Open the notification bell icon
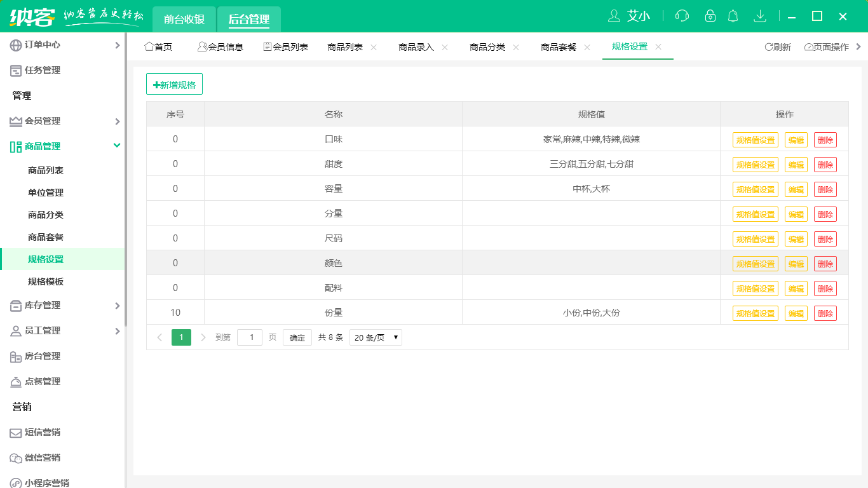868x488 pixels. (x=733, y=16)
